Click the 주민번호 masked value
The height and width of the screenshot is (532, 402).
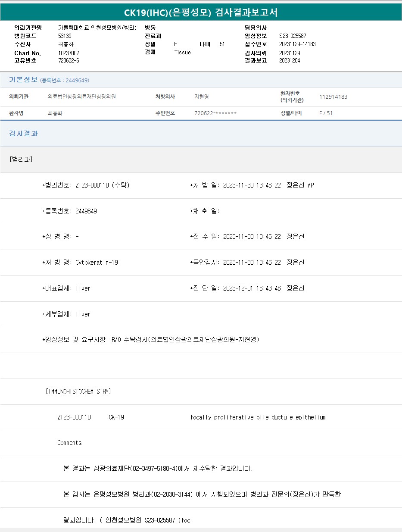coord(215,113)
